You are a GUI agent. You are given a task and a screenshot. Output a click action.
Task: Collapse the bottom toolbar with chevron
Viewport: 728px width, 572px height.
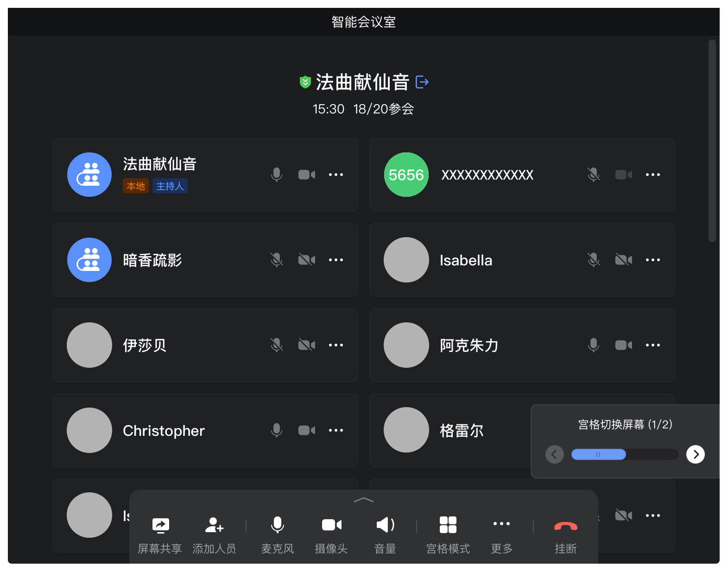[364, 500]
